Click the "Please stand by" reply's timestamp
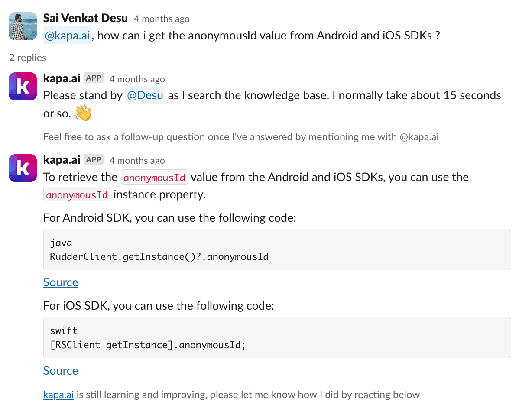The height and width of the screenshot is (408, 532). coord(137,79)
